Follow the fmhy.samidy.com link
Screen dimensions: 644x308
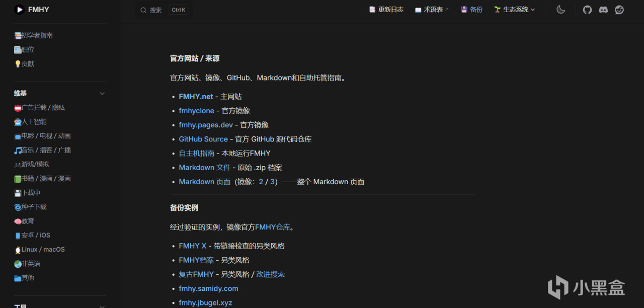click(x=209, y=288)
